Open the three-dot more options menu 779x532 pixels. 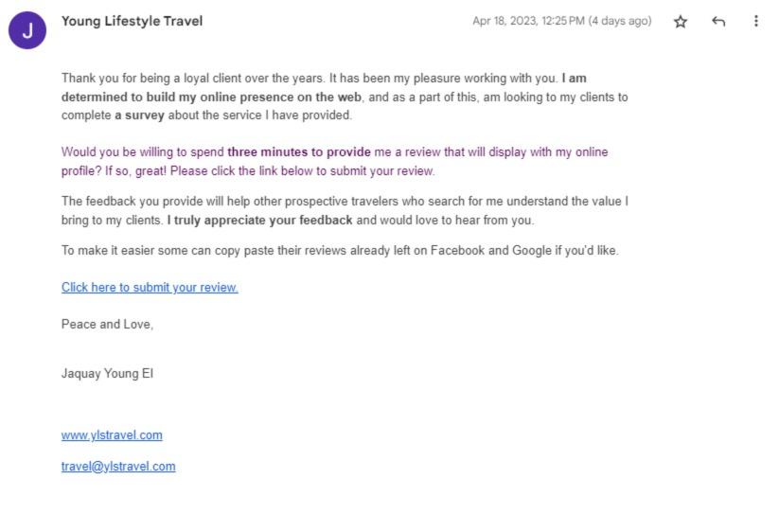click(755, 21)
